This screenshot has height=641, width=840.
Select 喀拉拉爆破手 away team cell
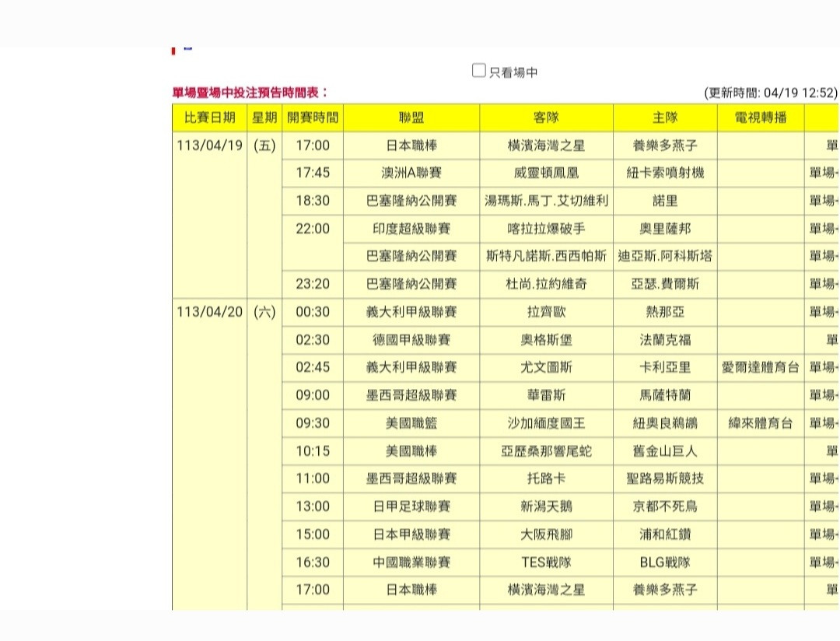pyautogui.click(x=547, y=229)
